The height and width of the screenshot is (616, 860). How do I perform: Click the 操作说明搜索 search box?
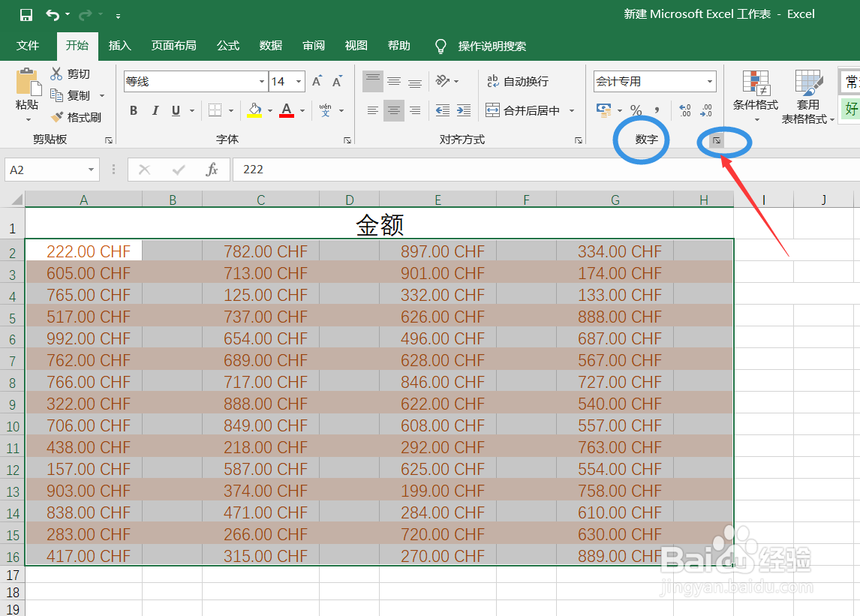pos(492,46)
